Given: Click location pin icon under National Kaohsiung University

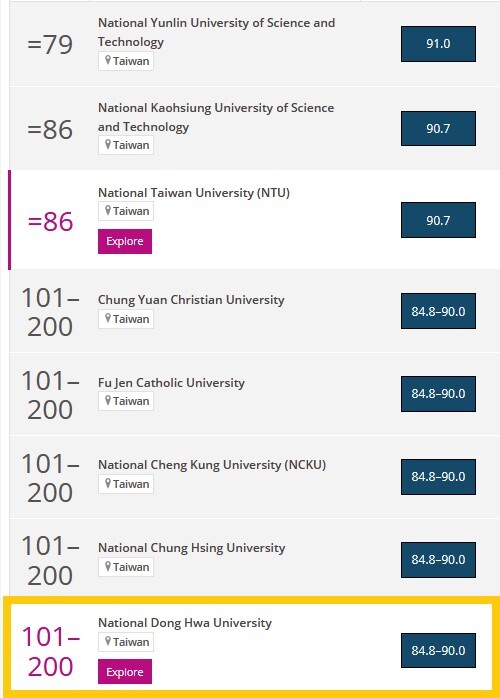Looking at the screenshot, I should pyautogui.click(x=107, y=144).
